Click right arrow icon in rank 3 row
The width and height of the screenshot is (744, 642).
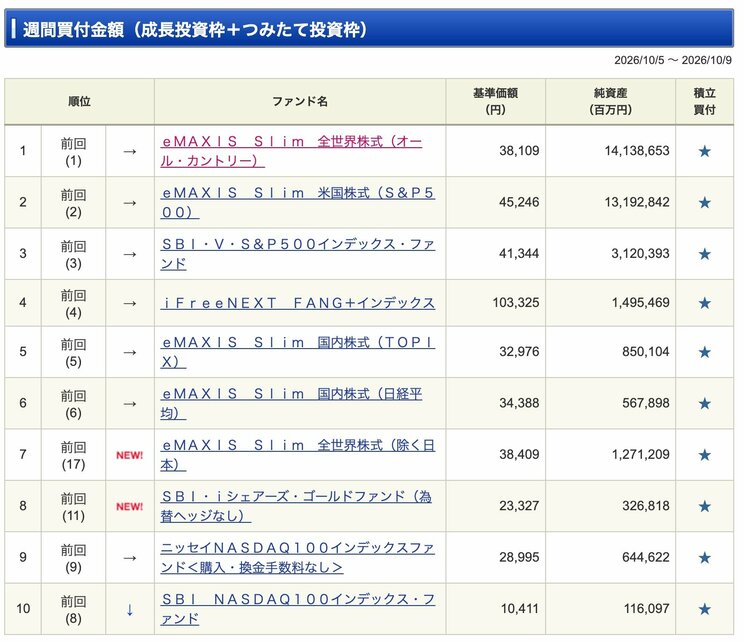pyautogui.click(x=130, y=254)
